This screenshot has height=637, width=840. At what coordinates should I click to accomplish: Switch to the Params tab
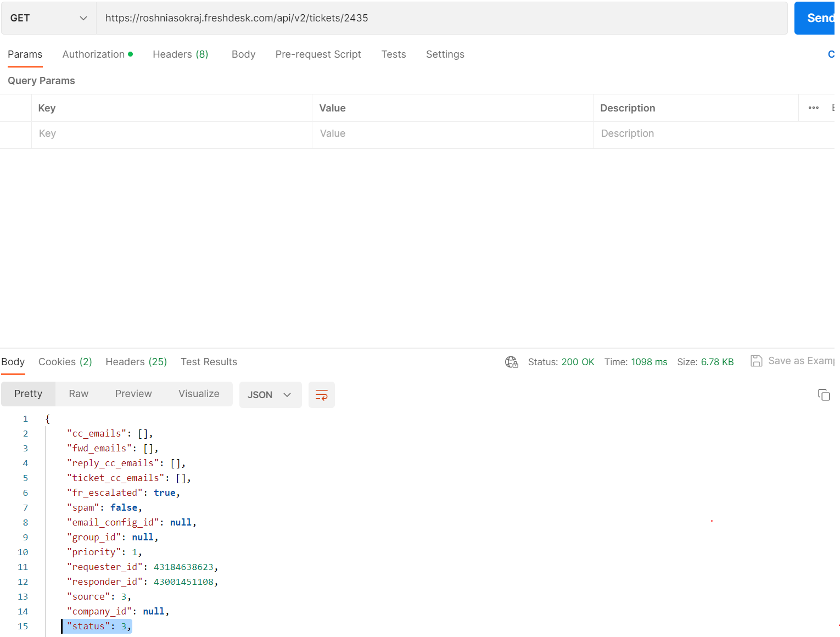click(x=25, y=54)
